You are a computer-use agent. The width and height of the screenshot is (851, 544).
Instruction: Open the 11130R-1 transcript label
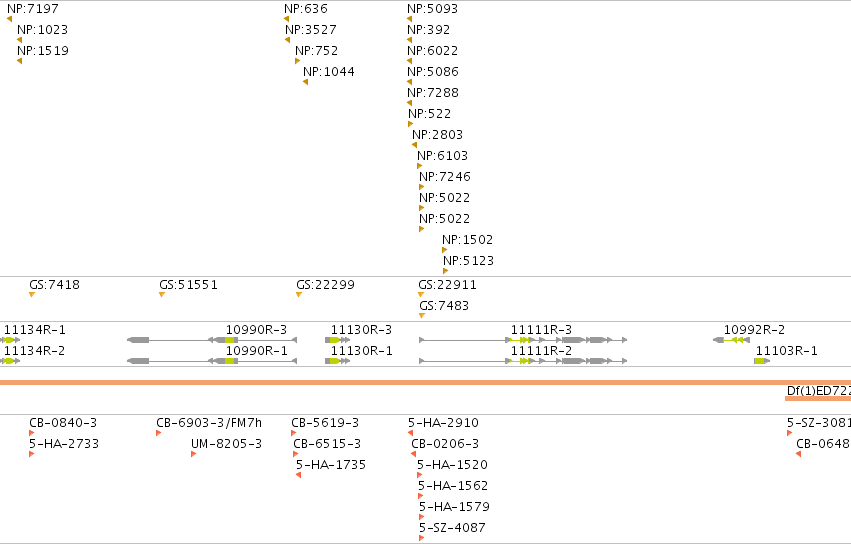[x=361, y=351]
